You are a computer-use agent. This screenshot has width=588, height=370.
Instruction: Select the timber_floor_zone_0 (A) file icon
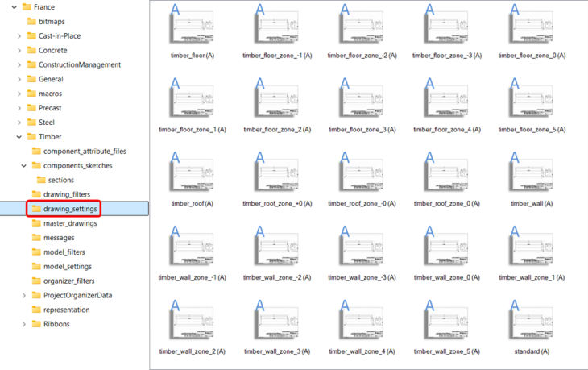point(531,24)
